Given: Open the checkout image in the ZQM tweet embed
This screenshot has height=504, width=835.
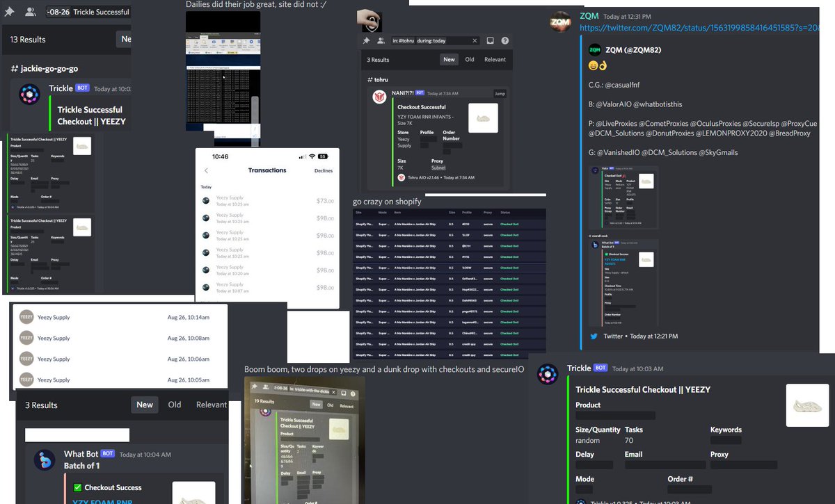Looking at the screenshot, I should (x=623, y=246).
